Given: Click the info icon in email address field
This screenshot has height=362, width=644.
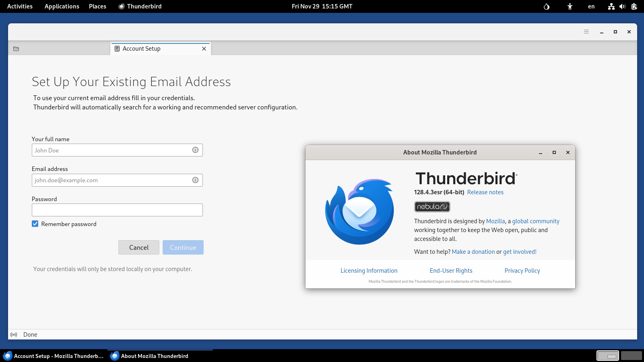Looking at the screenshot, I should tap(195, 180).
